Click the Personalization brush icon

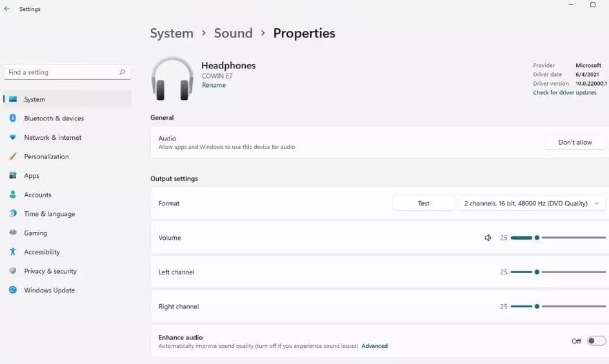(12, 157)
